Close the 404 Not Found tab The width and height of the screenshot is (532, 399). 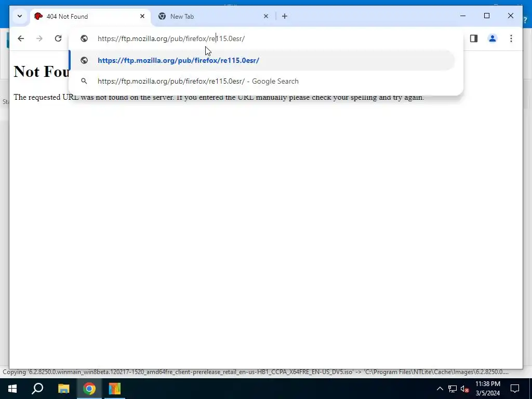click(142, 16)
